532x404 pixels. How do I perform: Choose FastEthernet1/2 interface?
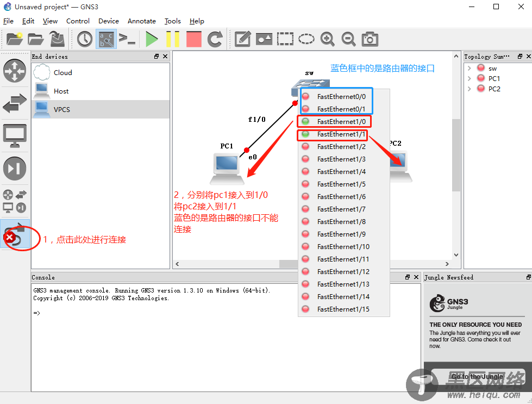click(343, 147)
